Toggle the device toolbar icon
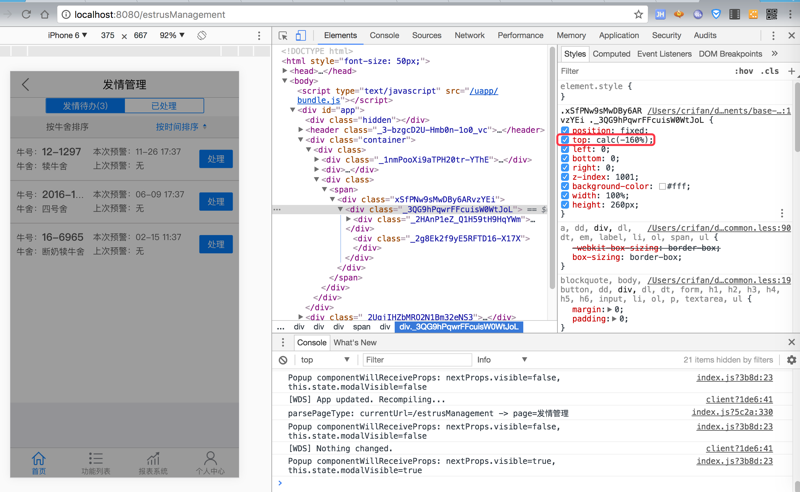Screen dimensions: 800x492 point(300,35)
